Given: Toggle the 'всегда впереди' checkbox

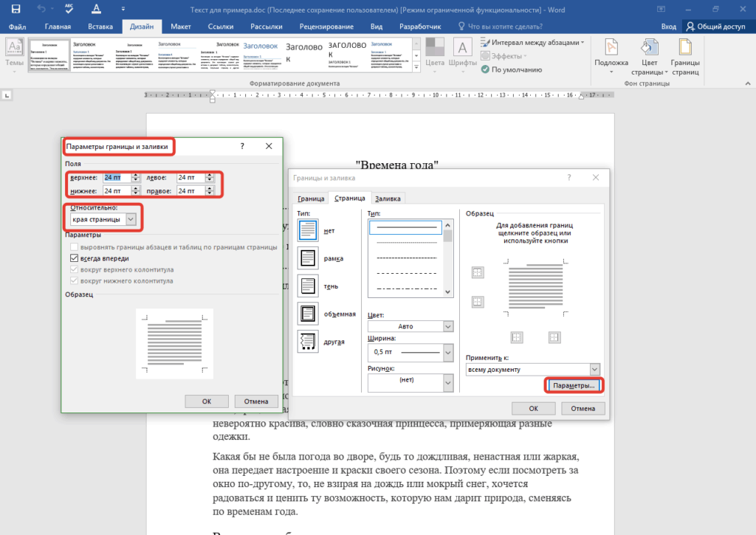Looking at the screenshot, I should pos(74,258).
